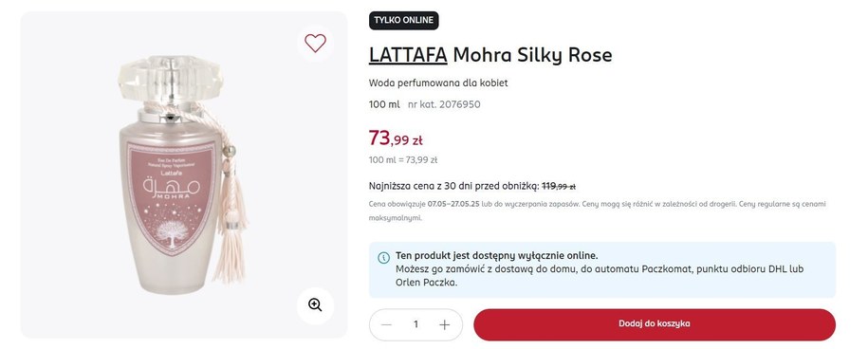Add to cart via Dodaj do koszyka
This screenshot has height=349, width=868.
pyautogui.click(x=655, y=324)
